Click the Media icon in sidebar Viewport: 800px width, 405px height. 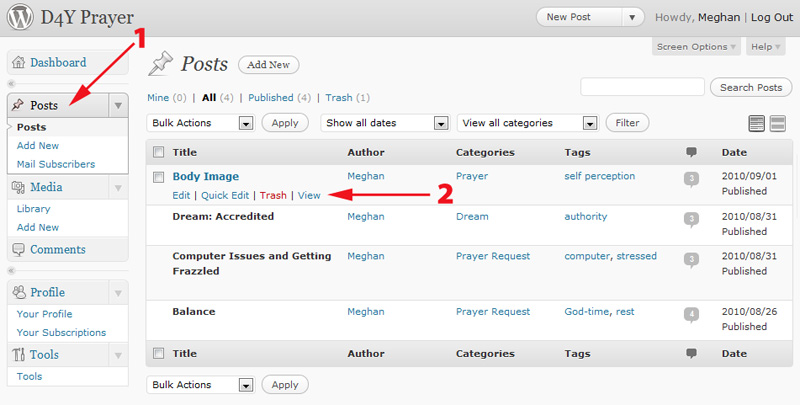18,187
